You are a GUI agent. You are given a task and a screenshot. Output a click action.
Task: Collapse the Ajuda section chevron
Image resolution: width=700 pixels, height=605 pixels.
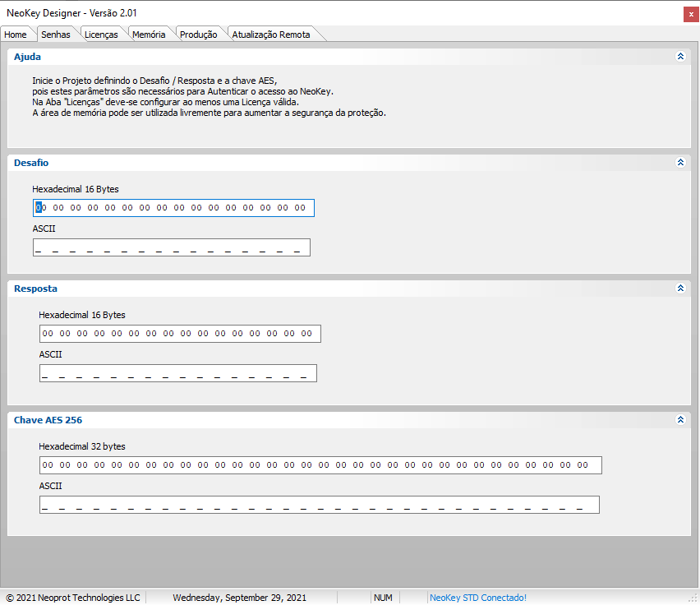pos(679,57)
